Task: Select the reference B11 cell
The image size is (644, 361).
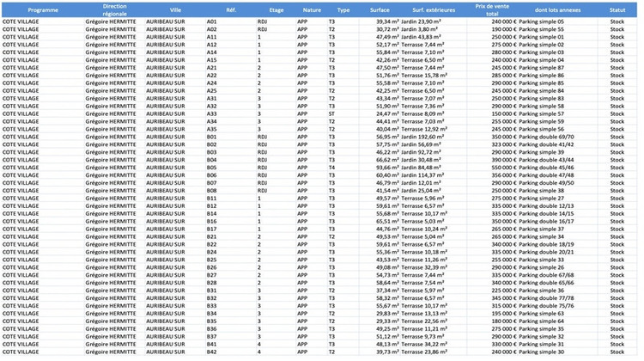Action: (212, 197)
